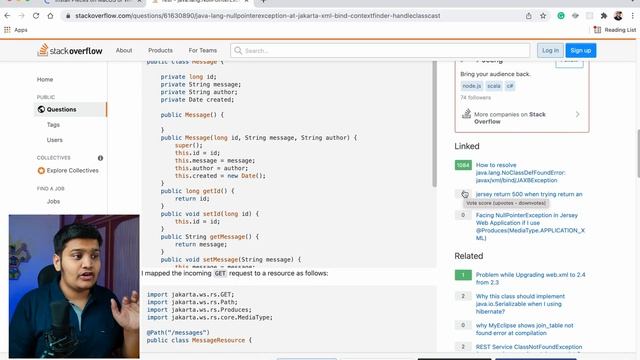Open the For Teams menu item

pos(203,50)
